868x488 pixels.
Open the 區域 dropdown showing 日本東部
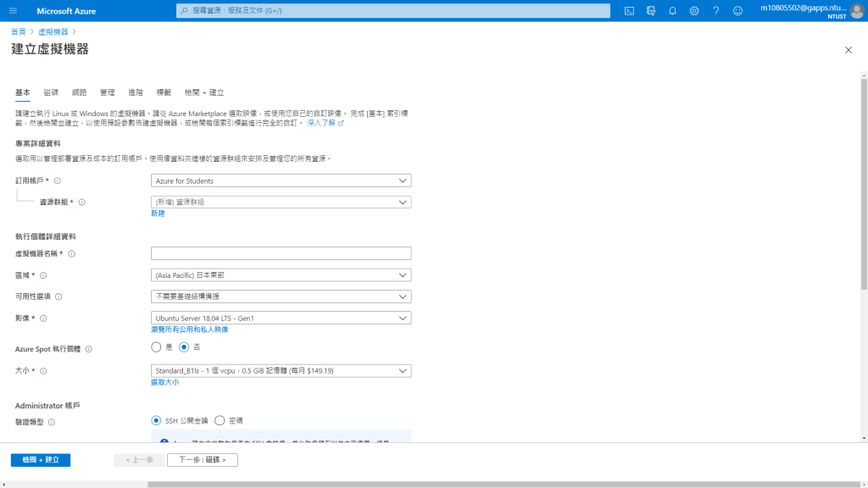pyautogui.click(x=281, y=275)
